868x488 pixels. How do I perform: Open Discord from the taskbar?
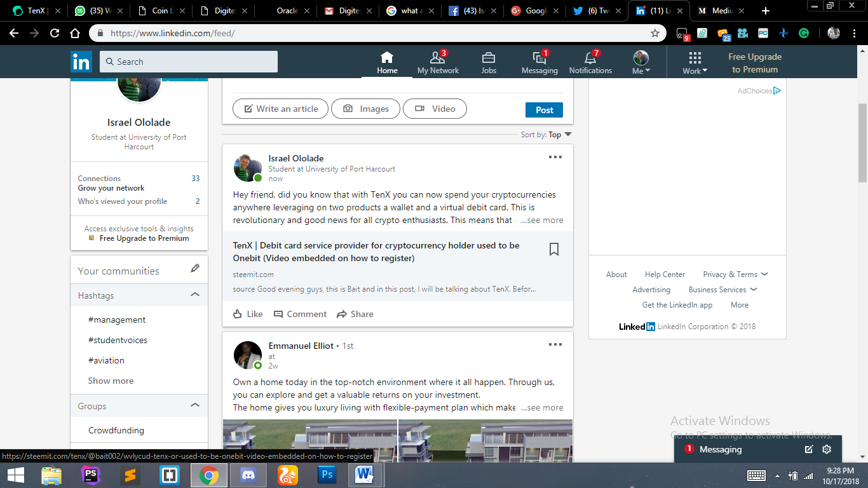tap(247, 475)
